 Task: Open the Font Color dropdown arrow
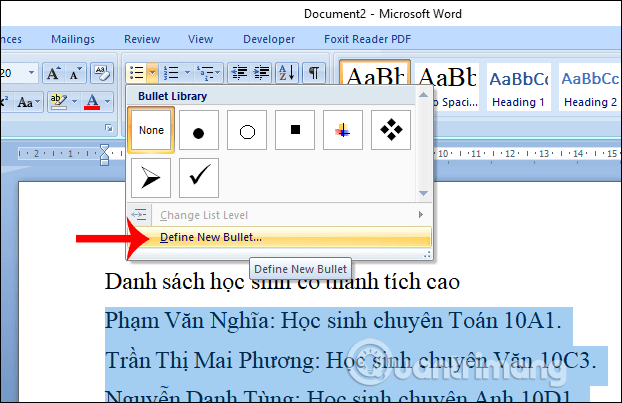[x=108, y=102]
